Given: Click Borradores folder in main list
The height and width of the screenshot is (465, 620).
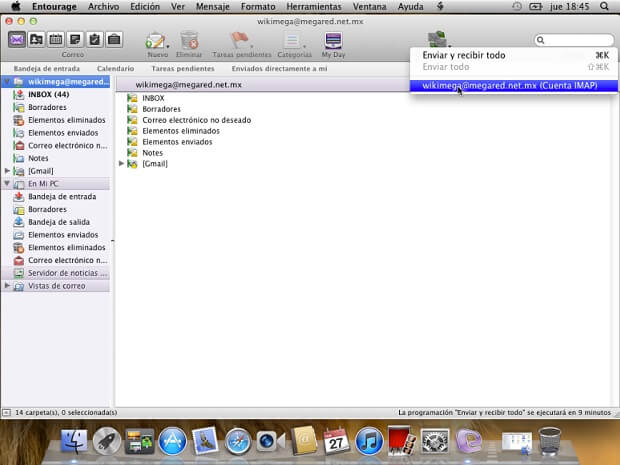Looking at the screenshot, I should 161,109.
